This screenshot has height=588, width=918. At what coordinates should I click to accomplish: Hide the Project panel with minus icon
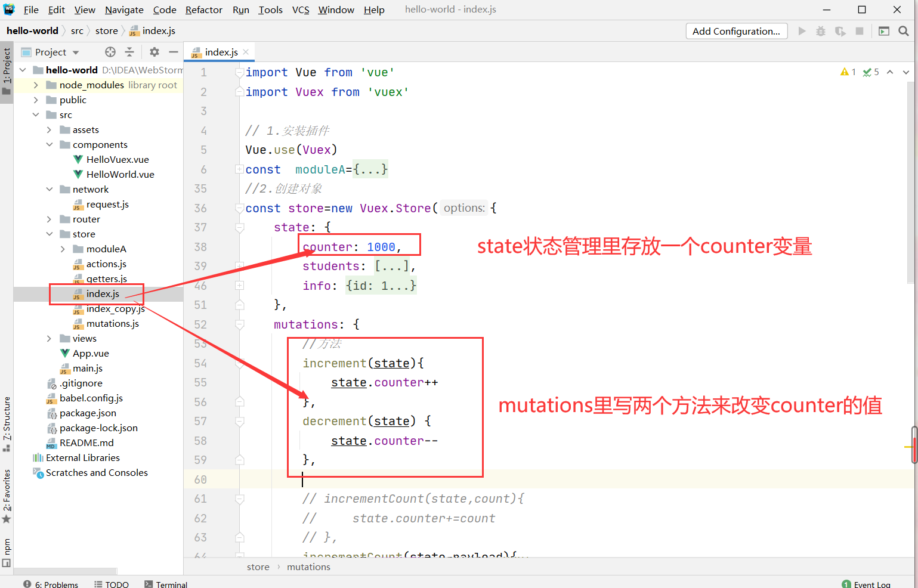coord(174,52)
